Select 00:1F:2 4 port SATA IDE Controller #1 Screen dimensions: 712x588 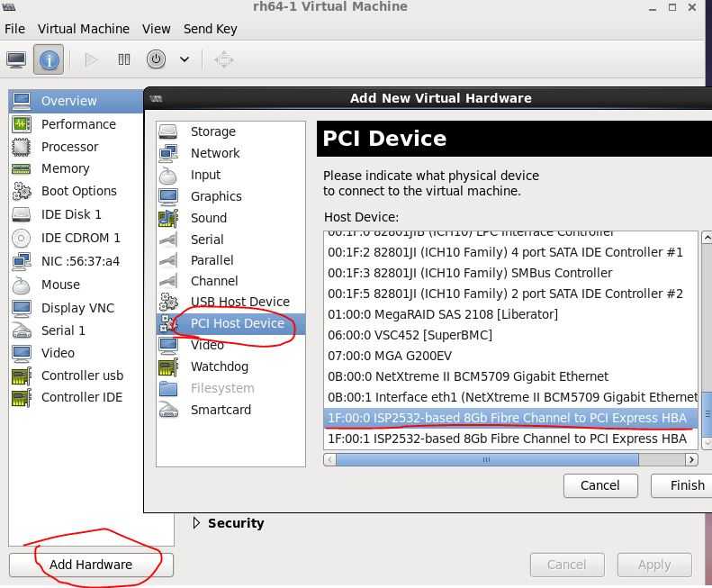(511, 252)
